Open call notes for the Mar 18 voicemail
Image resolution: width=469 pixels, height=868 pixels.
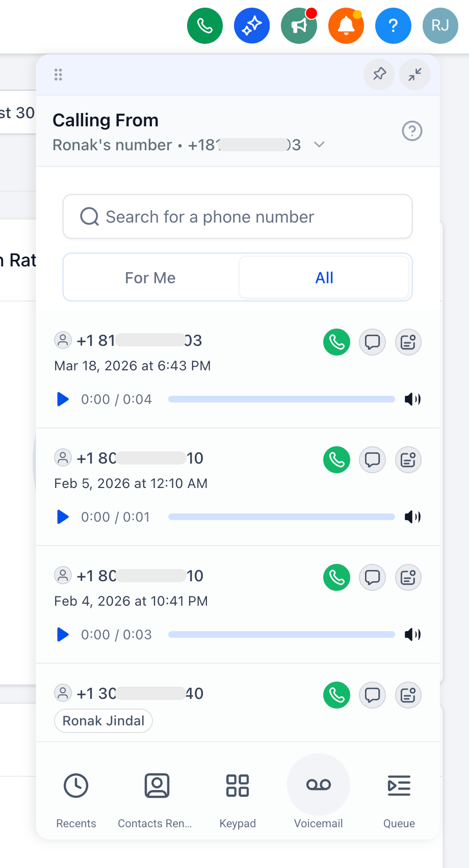pos(408,342)
